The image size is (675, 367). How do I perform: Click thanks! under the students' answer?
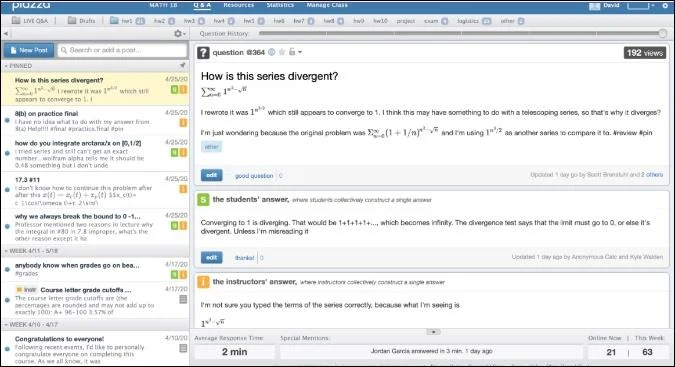click(245, 258)
